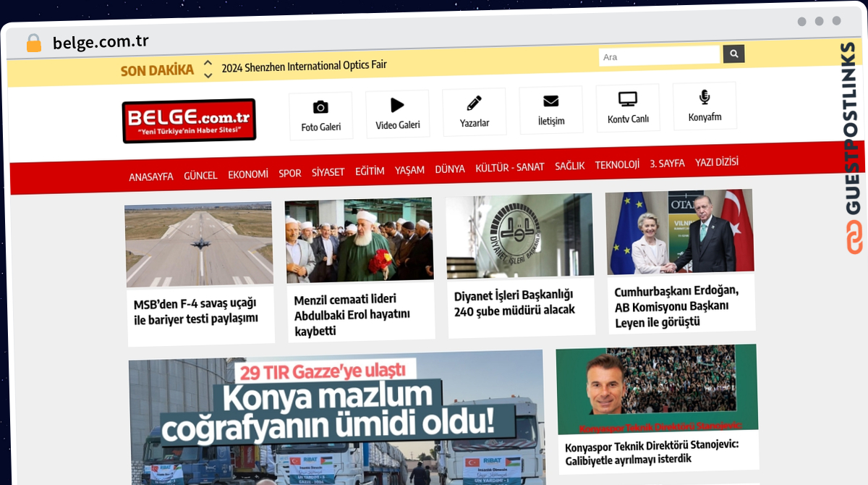This screenshot has width=868, height=485.
Task: Read Stanojevic Galibiyetle ayrılmayı isterdik headline
Action: (652, 452)
